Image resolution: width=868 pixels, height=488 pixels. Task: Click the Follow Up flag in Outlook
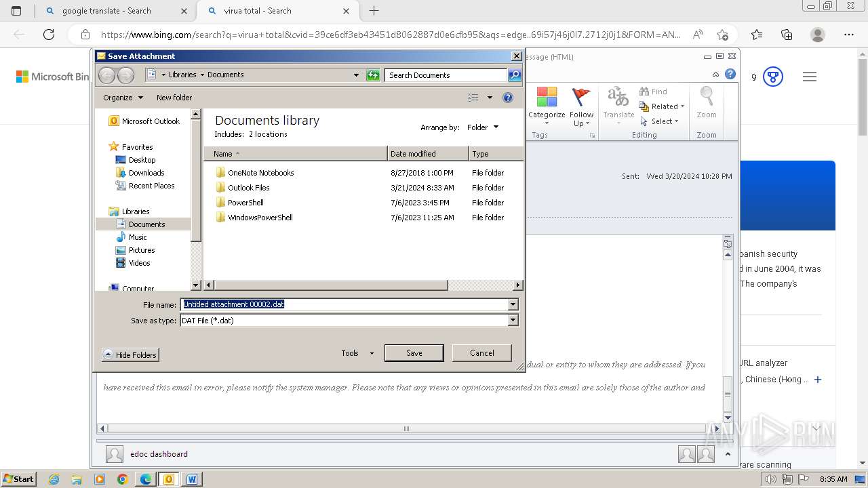click(x=581, y=107)
